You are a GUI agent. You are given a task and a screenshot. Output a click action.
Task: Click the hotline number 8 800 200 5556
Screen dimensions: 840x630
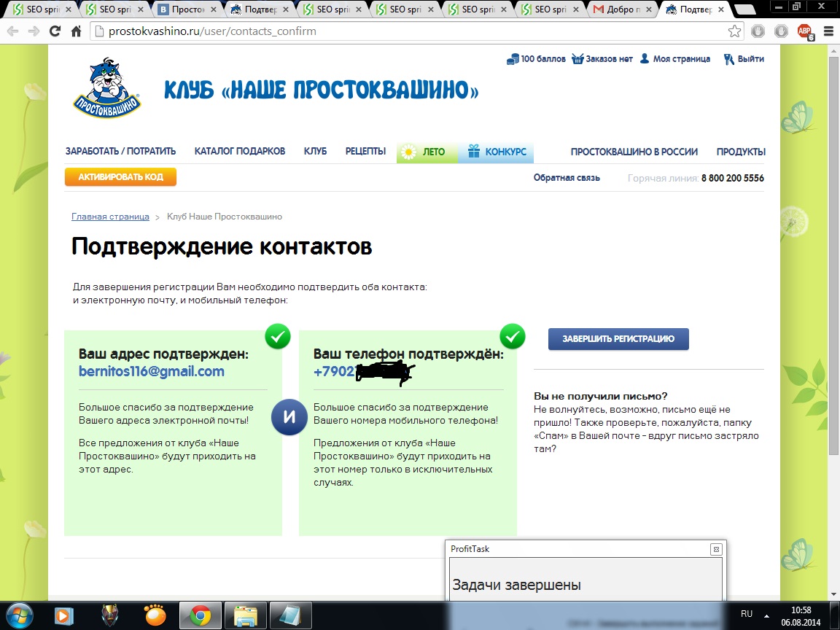tap(732, 178)
